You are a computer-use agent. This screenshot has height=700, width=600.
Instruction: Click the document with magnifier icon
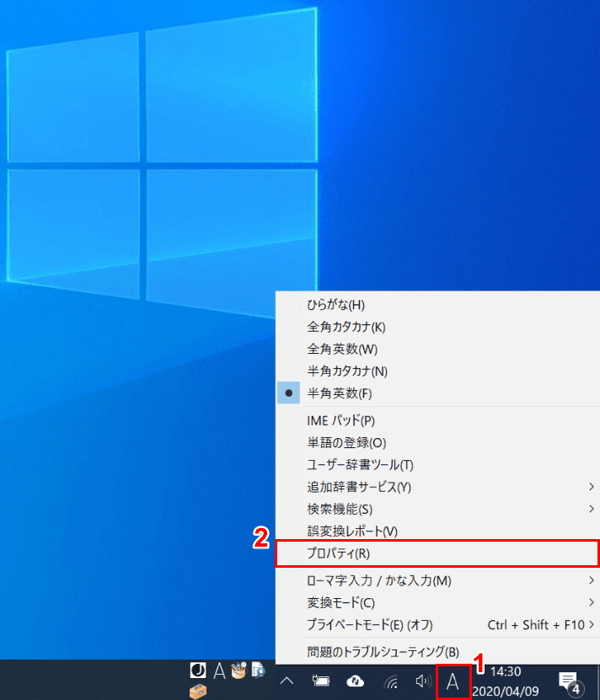[258, 670]
